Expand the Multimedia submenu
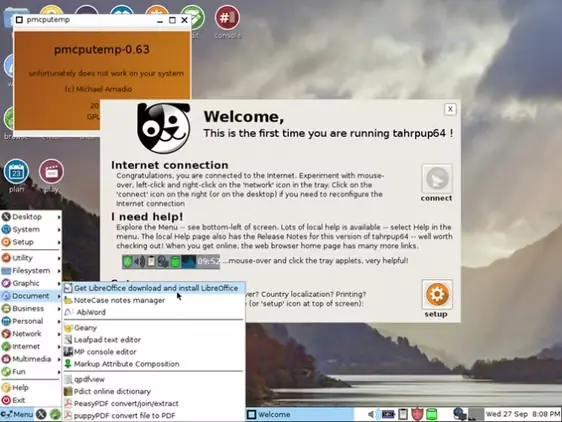Image resolution: width=562 pixels, height=422 pixels. point(31,359)
